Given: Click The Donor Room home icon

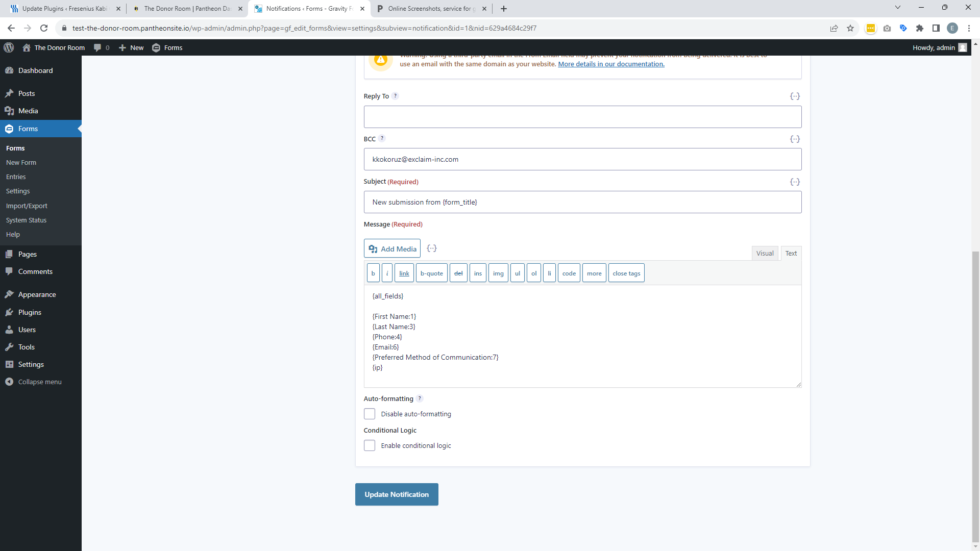Looking at the screenshot, I should click(27, 47).
